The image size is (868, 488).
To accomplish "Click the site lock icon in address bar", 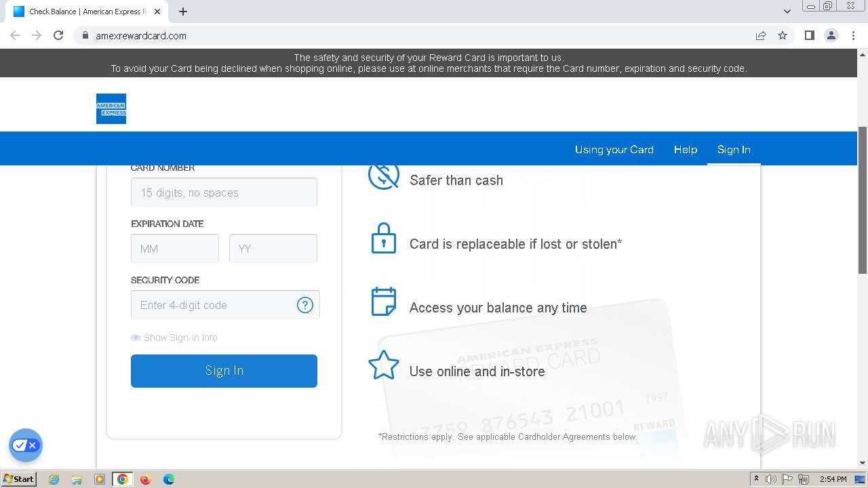I will point(85,35).
